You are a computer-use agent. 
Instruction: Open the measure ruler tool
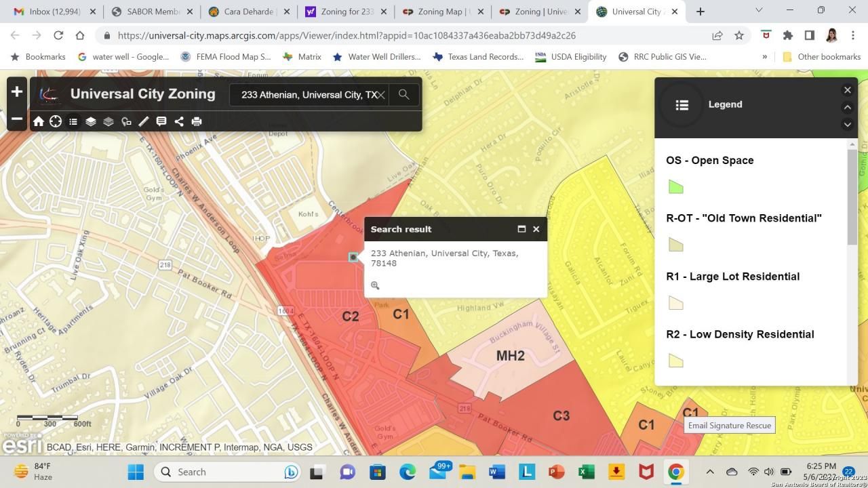click(144, 121)
